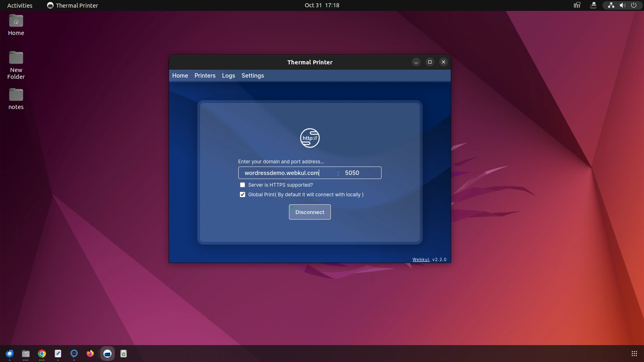Image resolution: width=644 pixels, height=362 pixels.
Task: Open the notes folder on desktop
Action: point(16,99)
